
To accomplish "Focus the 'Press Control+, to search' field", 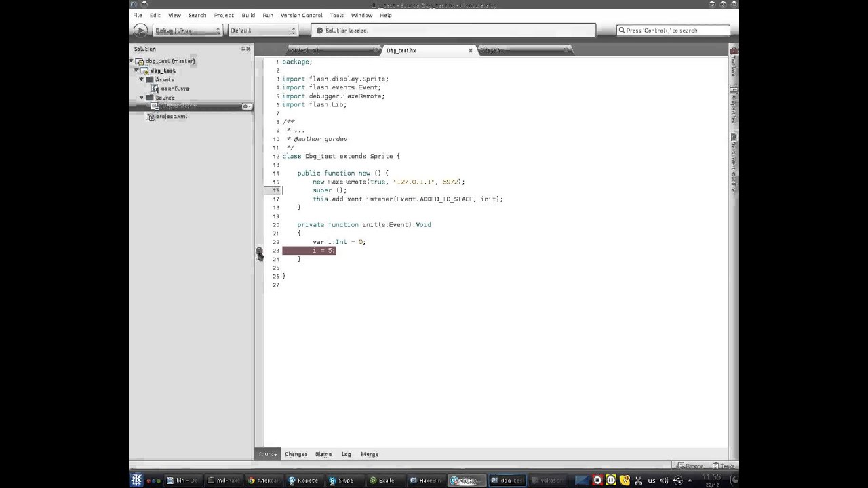I will [673, 30].
